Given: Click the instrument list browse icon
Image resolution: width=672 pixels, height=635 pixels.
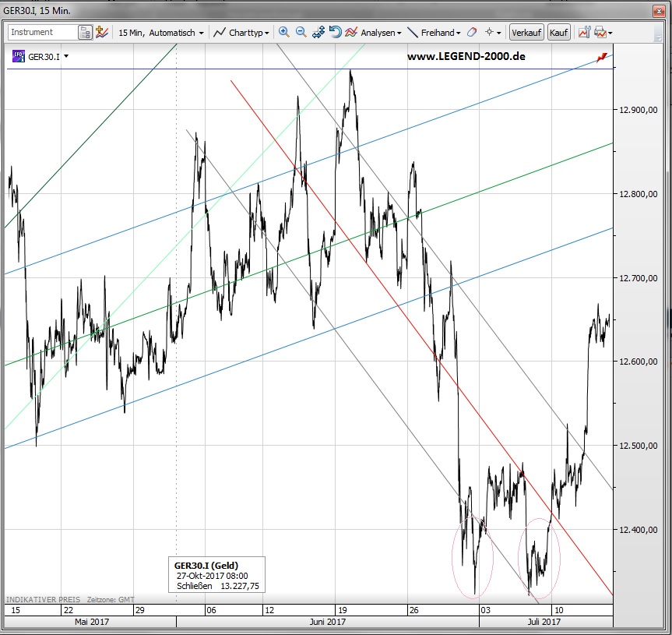Looking at the screenshot, I should coord(86,33).
